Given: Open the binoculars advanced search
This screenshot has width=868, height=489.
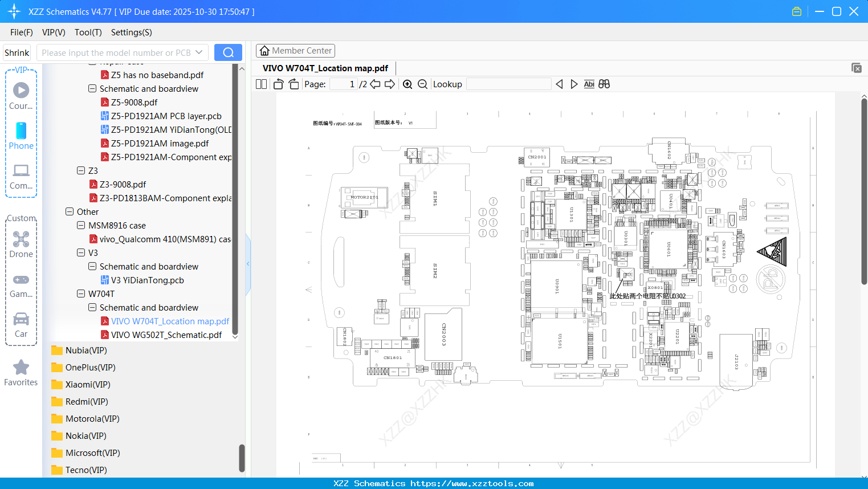Looking at the screenshot, I should [604, 84].
